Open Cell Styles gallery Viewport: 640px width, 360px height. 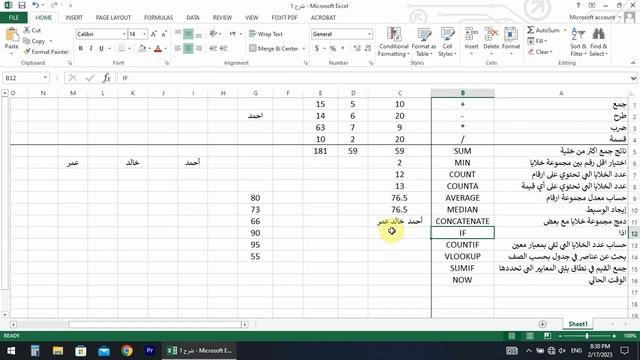pyautogui.click(x=447, y=42)
